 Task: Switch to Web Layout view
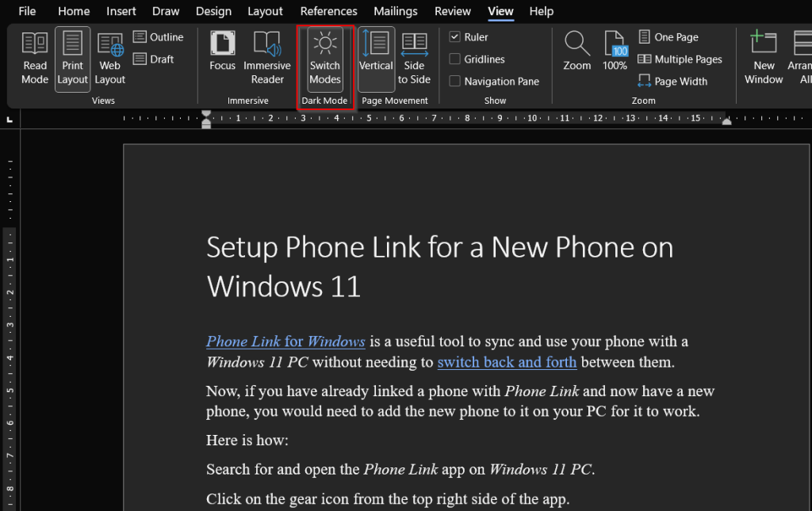tap(109, 59)
